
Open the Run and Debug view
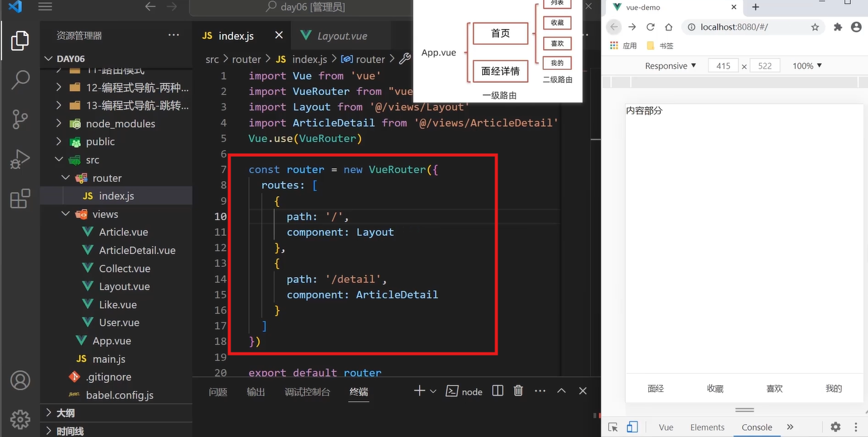coord(19,159)
